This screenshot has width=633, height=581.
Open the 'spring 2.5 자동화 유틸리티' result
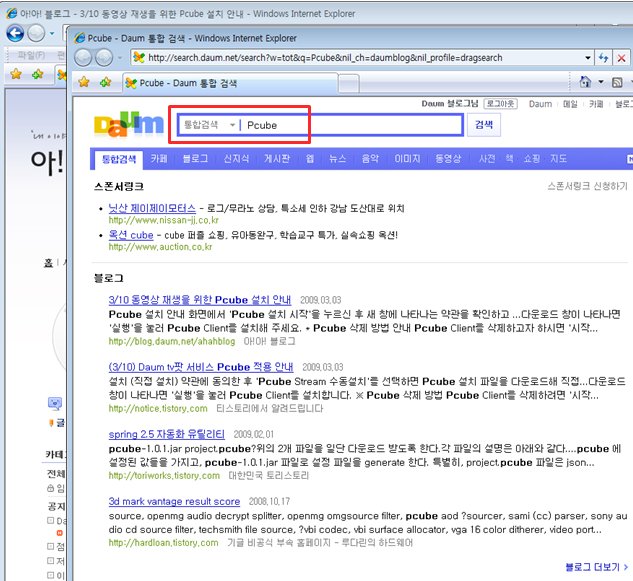166,434
